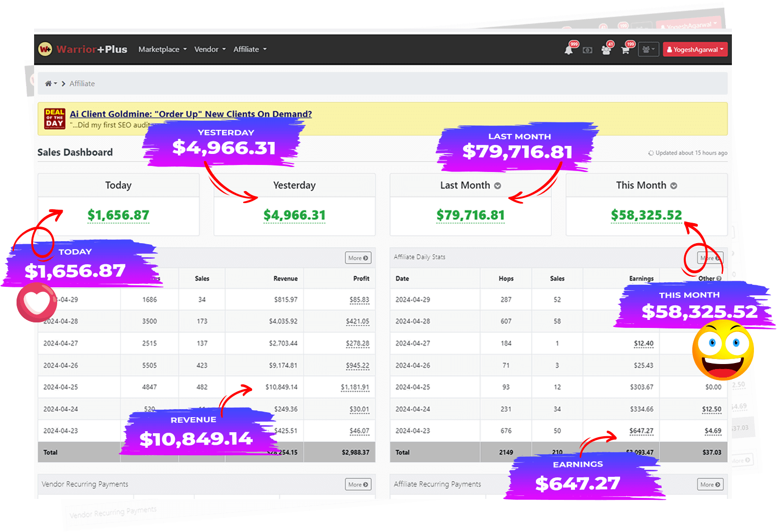
Task: Expand the Marketplace dropdown menu
Action: point(162,49)
